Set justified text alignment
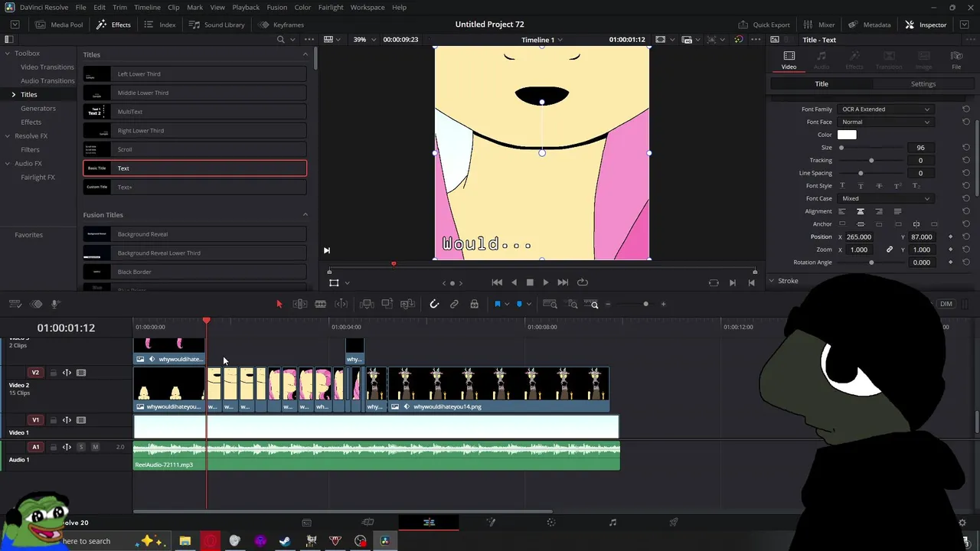Image resolution: width=980 pixels, height=551 pixels. [897, 211]
